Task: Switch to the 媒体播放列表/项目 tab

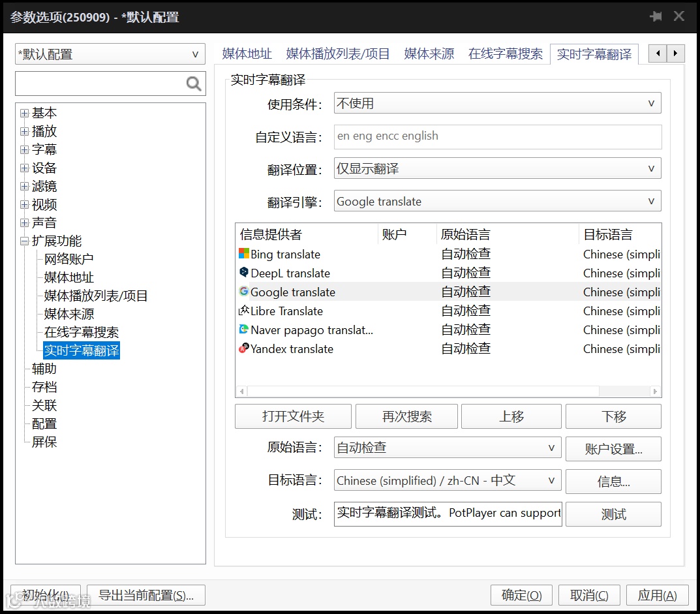Action: coord(338,54)
